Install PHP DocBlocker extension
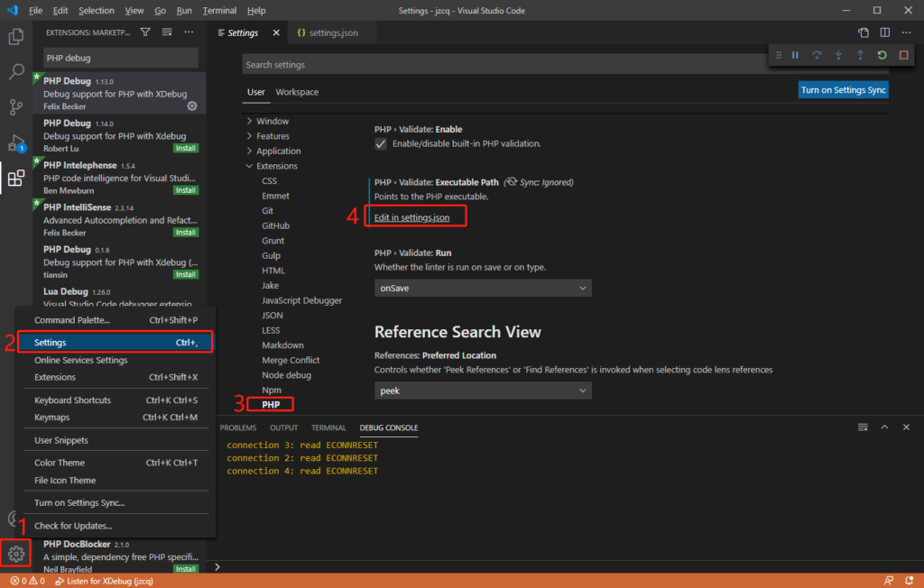 click(x=186, y=569)
